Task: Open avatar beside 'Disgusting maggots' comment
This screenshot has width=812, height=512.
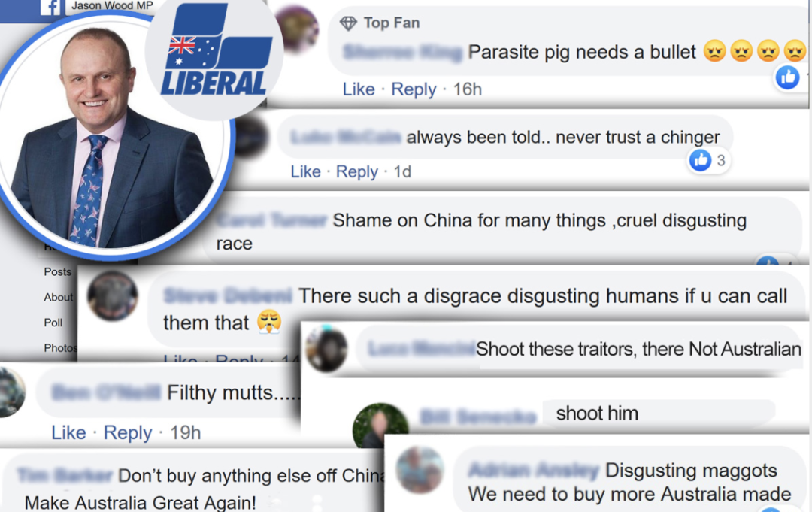Action: [420, 470]
